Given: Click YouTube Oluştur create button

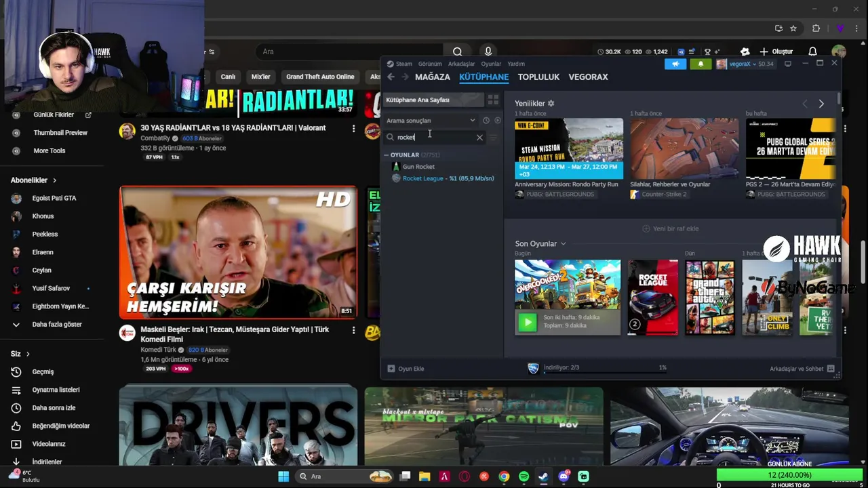Looking at the screenshot, I should [776, 52].
